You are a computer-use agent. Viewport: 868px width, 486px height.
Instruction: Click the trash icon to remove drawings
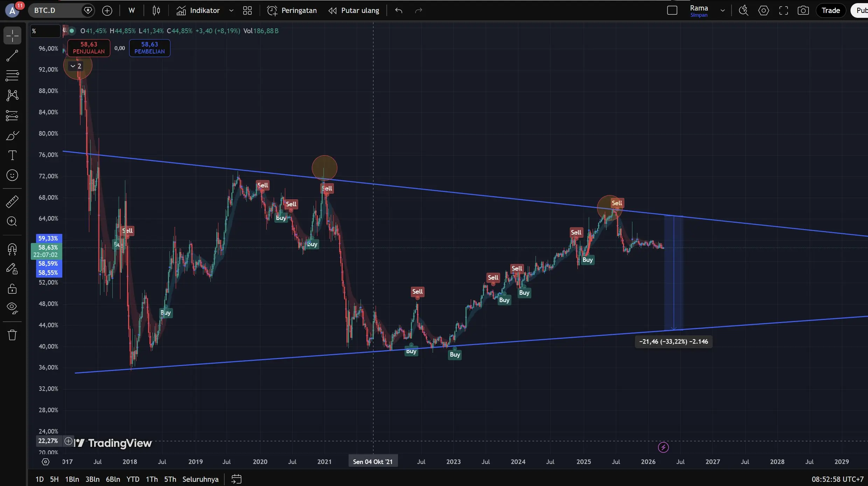[x=12, y=335]
